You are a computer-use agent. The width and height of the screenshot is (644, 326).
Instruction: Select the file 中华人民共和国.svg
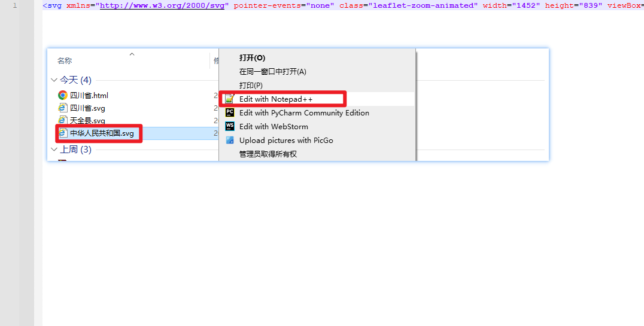point(102,133)
